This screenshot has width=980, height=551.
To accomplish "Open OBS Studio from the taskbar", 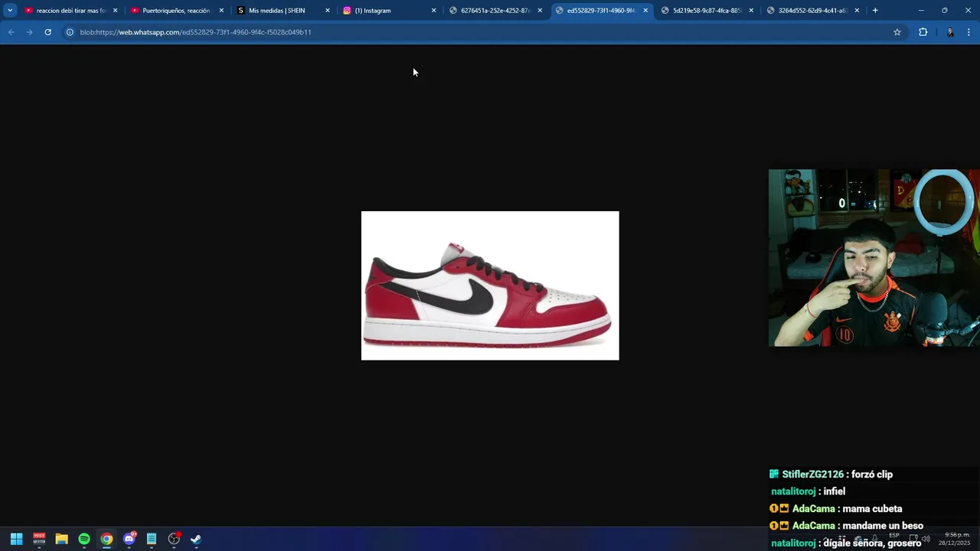I will coord(174,539).
